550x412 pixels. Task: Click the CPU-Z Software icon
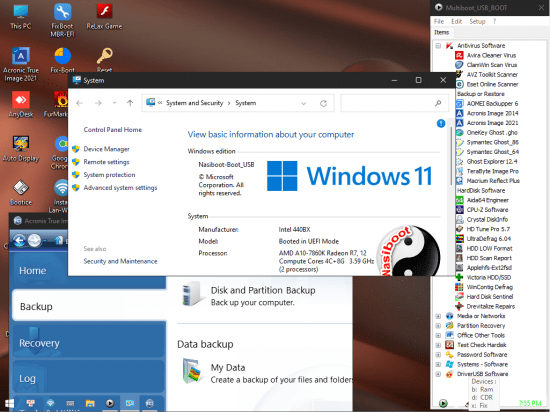(x=459, y=210)
